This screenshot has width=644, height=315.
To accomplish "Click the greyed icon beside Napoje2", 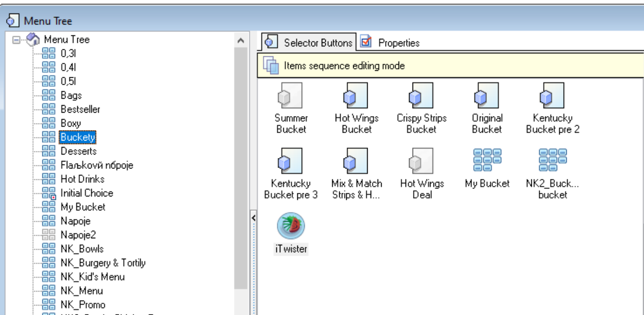I will (49, 235).
